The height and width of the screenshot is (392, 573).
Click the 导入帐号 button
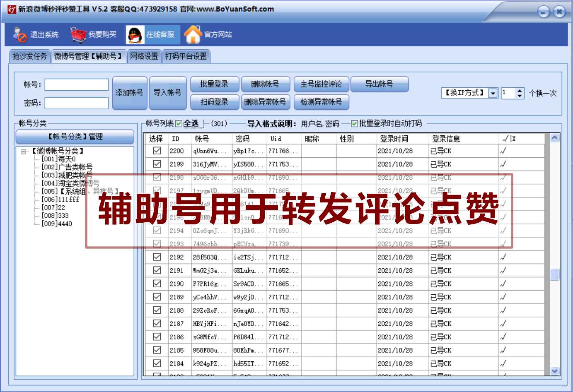(x=168, y=93)
